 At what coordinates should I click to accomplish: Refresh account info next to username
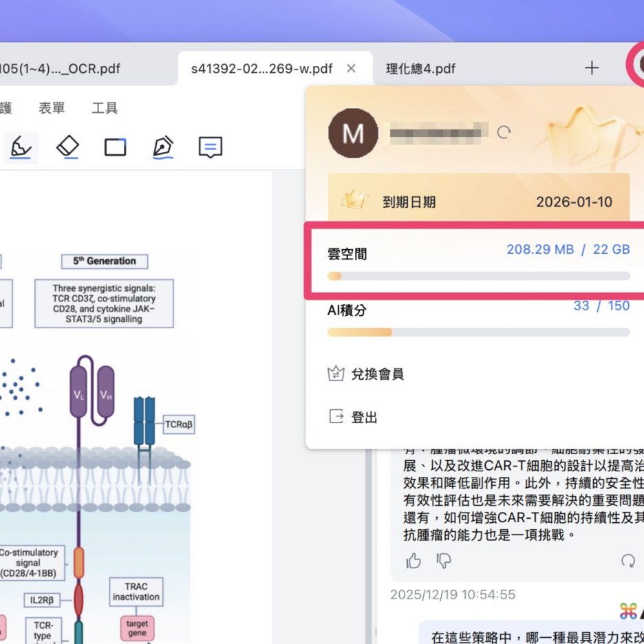click(504, 132)
